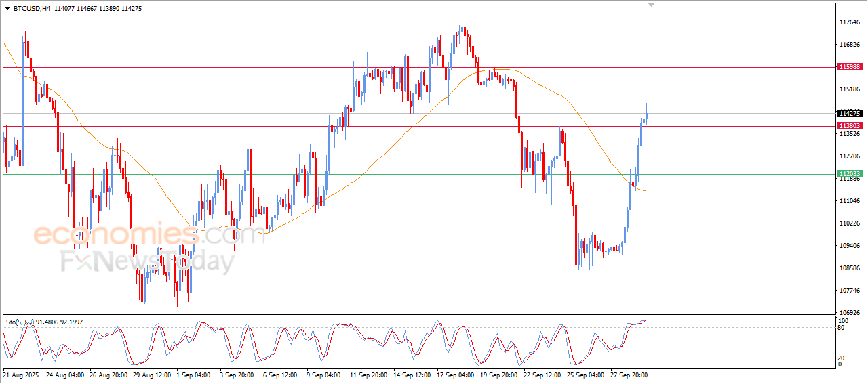This screenshot has width=868, height=384.
Task: Click the 107746 value on price axis
Action: [850, 291]
